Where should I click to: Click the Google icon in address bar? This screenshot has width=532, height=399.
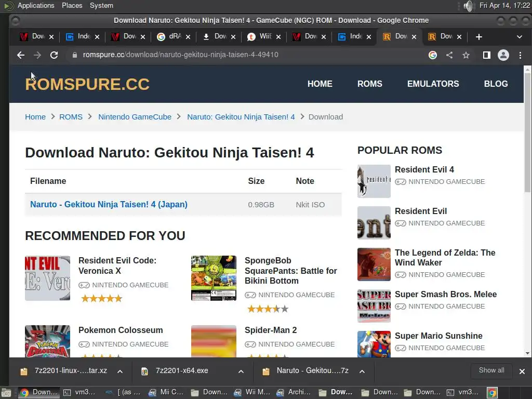point(433,55)
